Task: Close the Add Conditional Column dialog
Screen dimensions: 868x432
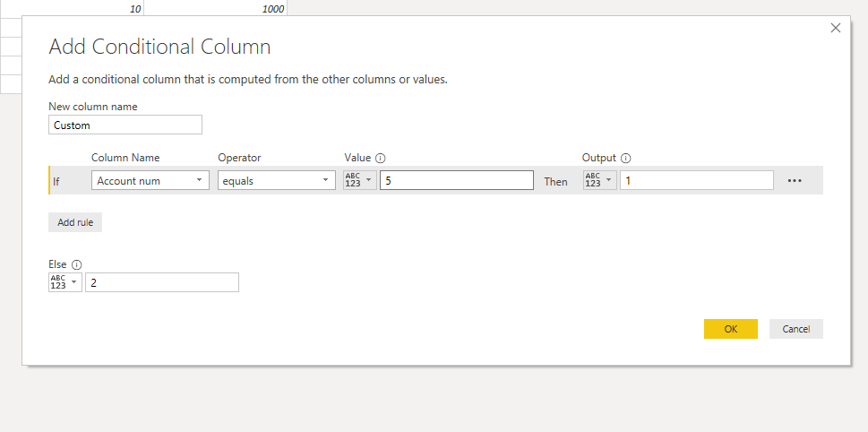Action: click(x=836, y=28)
